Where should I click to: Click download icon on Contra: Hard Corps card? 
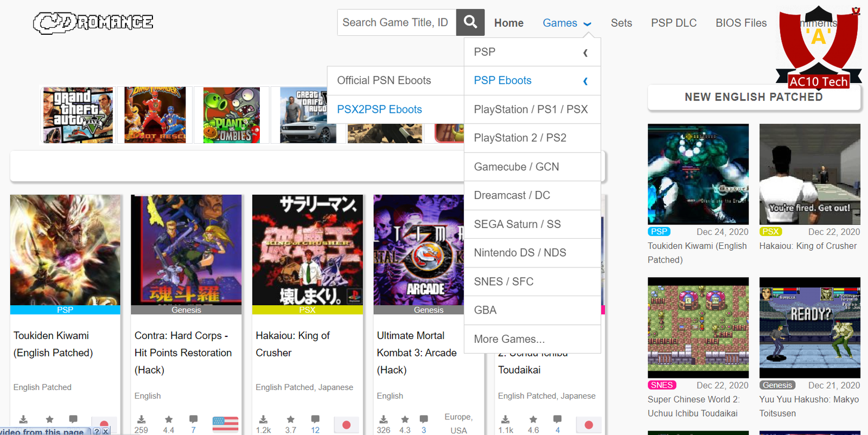coord(141,419)
